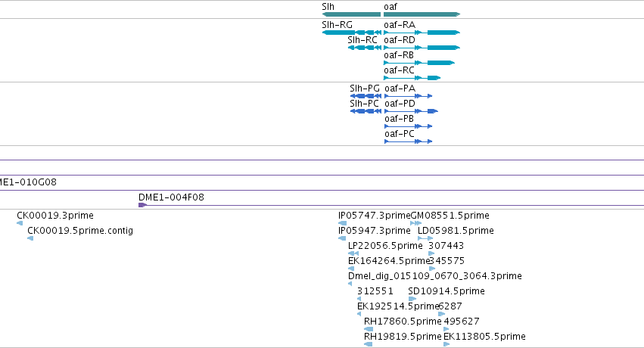Select the Dmel_dig_015109_0670_3064.3prime label

tap(435, 276)
